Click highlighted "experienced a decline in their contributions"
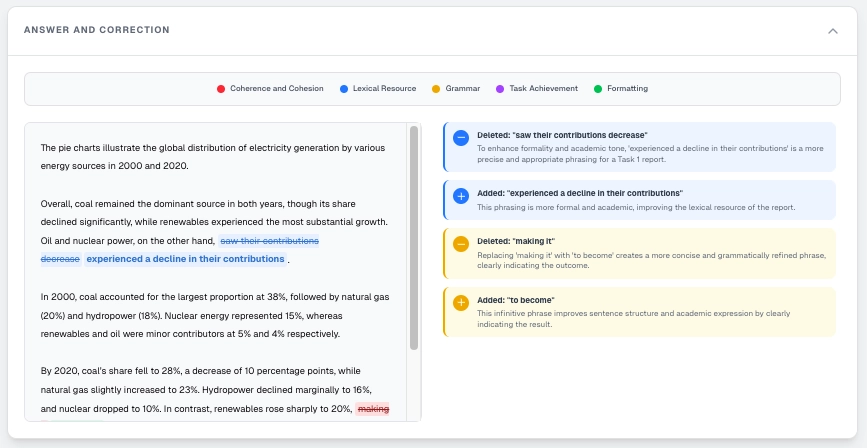The image size is (867, 448). point(185,259)
